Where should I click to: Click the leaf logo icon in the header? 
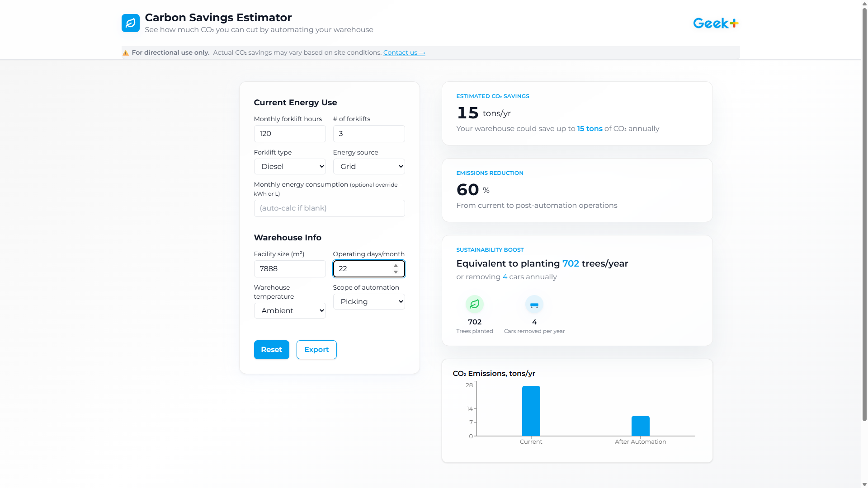tap(130, 23)
